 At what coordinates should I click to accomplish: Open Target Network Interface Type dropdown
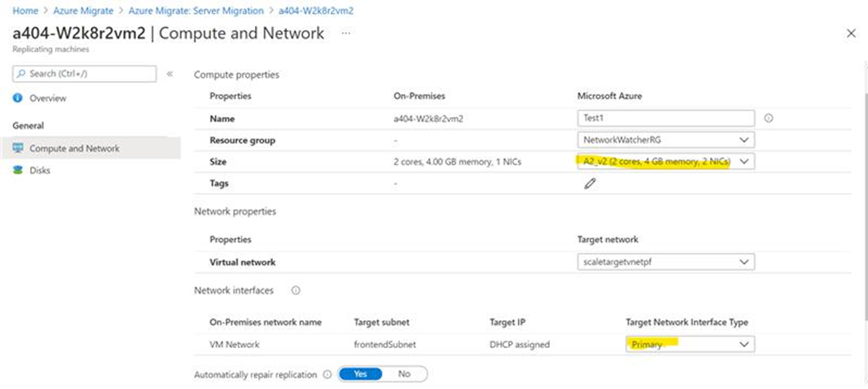(x=690, y=344)
